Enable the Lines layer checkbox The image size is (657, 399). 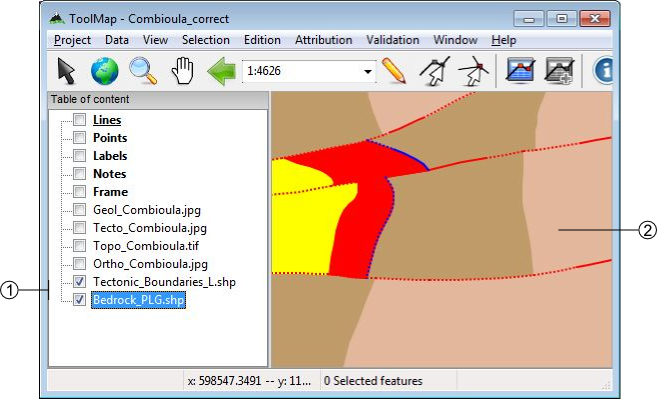[79, 119]
